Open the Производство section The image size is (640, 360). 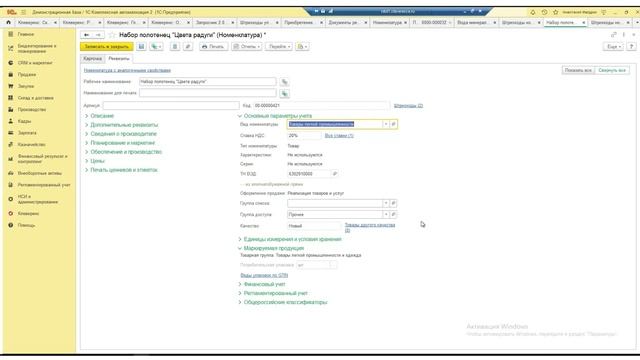(x=32, y=109)
